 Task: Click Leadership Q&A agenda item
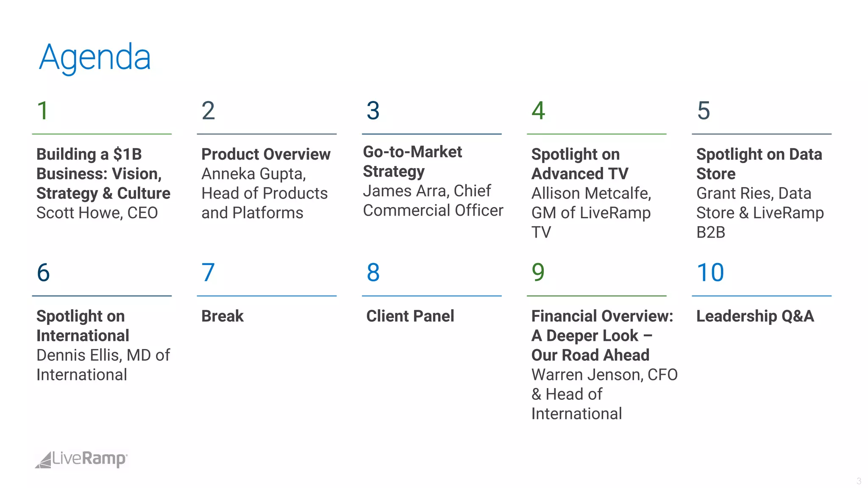(755, 316)
